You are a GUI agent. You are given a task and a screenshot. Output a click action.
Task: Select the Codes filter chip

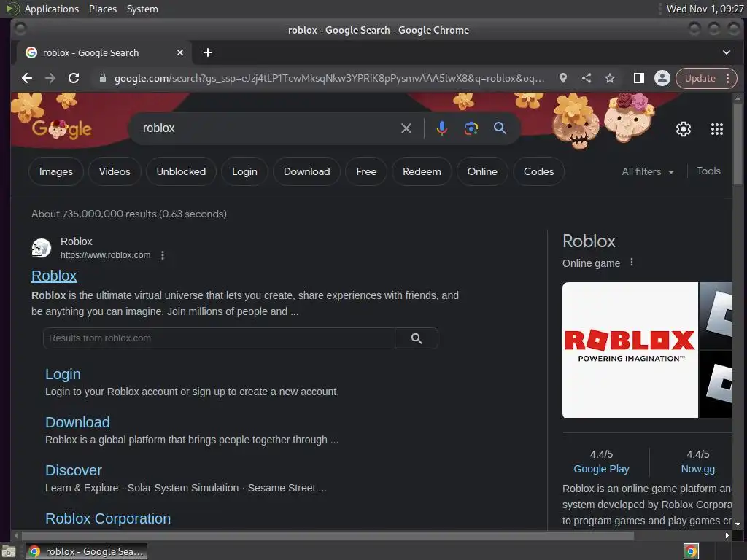click(539, 171)
